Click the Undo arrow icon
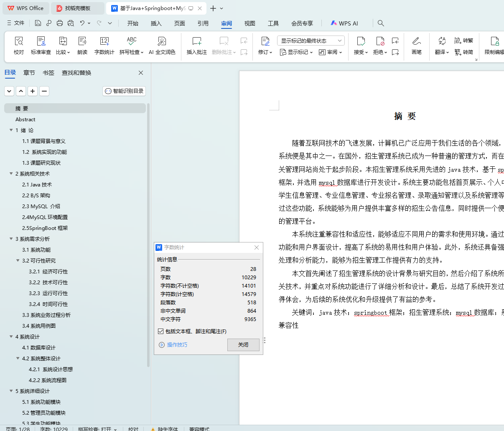 (x=82, y=23)
